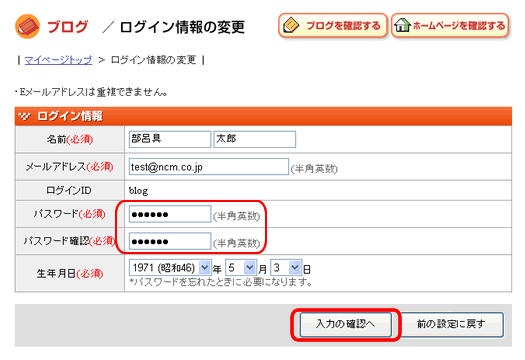This screenshot has height=360, width=525.
Task: Click the 名前(必須) label
Action: pyautogui.click(x=70, y=139)
